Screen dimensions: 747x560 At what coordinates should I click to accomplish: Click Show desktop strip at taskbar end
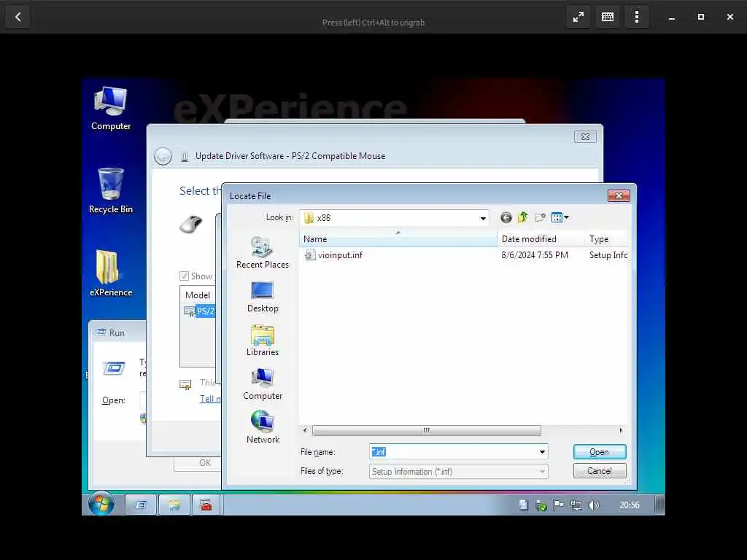(x=659, y=505)
